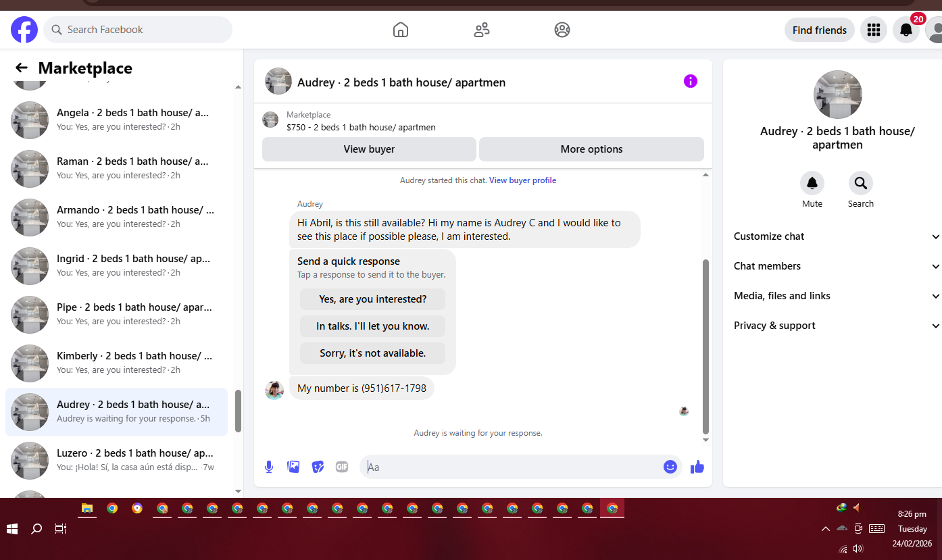Choose a sticker icon
Screen dimensions: 942x560
coord(318,467)
